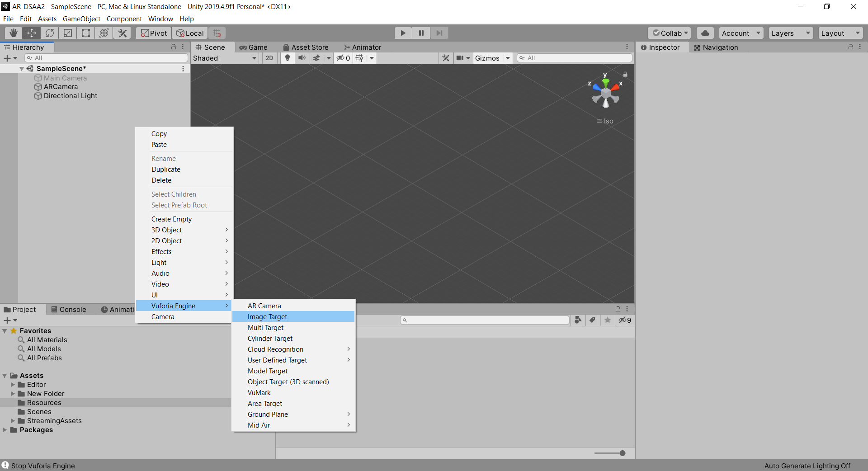Toggle Pivot handle position button
868x471 pixels.
coord(154,33)
